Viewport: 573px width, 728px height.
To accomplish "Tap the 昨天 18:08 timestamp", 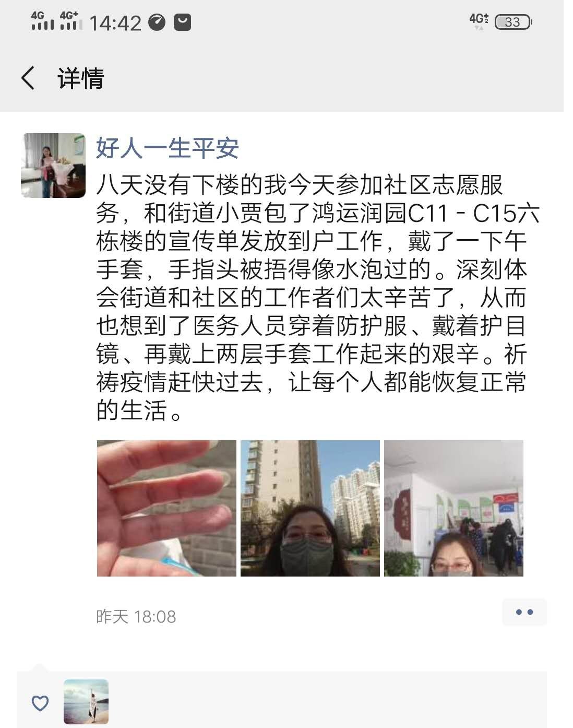I will pyautogui.click(x=136, y=617).
